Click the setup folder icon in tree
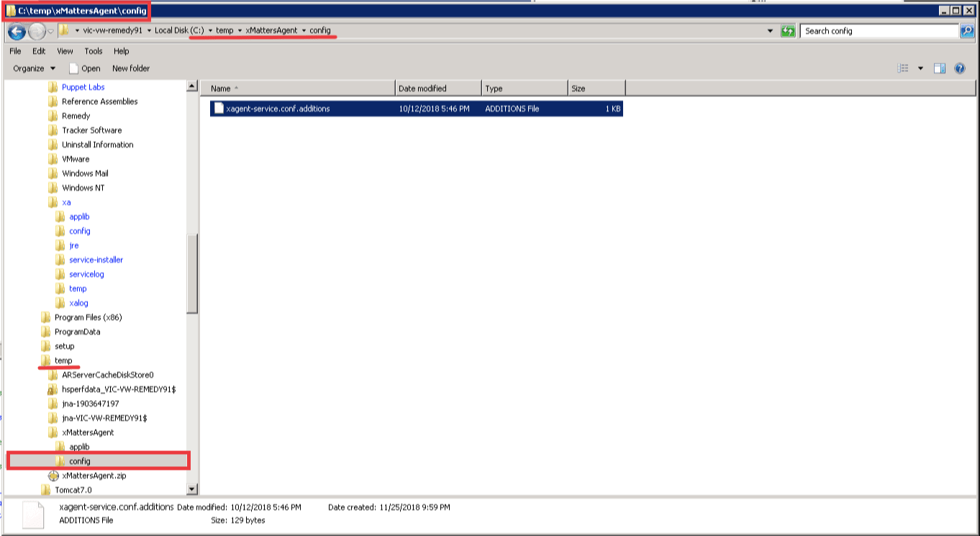This screenshot has height=536, width=980. pos(46,346)
